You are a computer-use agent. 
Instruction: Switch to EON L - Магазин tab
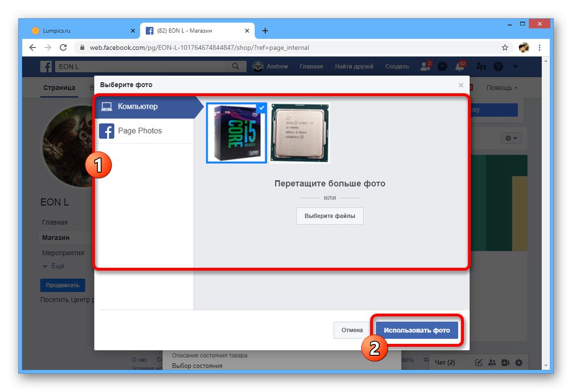coord(197,31)
